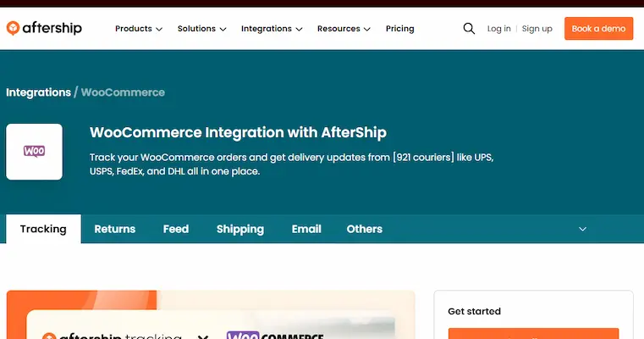644x339 pixels.
Task: Click the AfterShip logo in header
Action: pos(44,28)
